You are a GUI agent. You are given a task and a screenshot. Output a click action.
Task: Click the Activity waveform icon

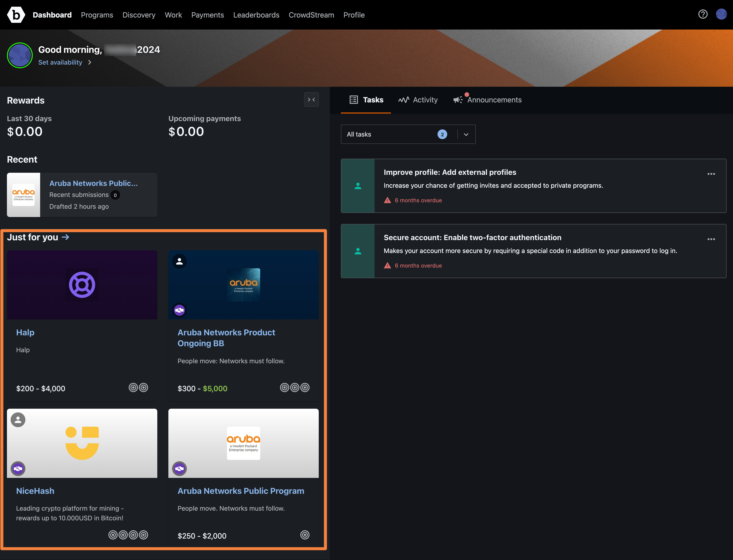(x=404, y=100)
